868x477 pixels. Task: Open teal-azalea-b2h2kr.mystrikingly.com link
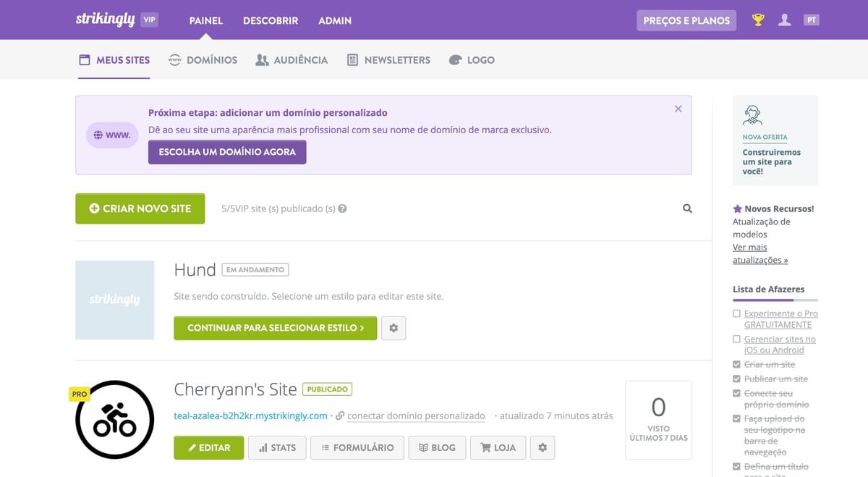248,415
